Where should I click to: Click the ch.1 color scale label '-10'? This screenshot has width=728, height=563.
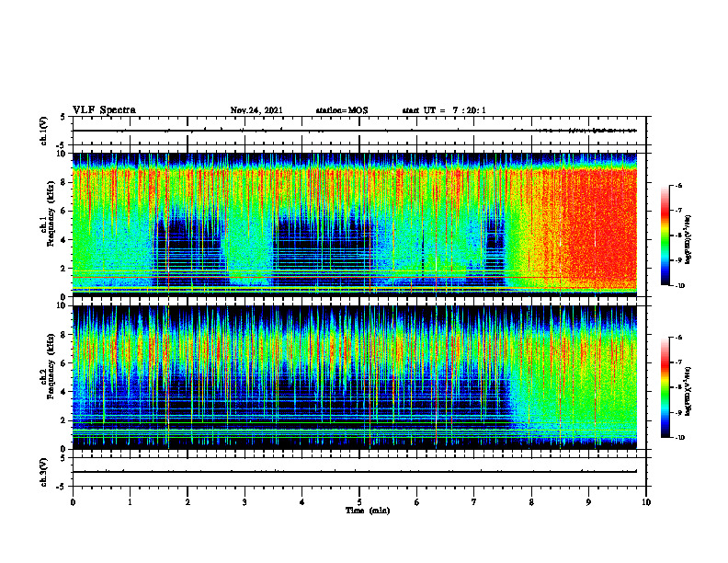679,286
